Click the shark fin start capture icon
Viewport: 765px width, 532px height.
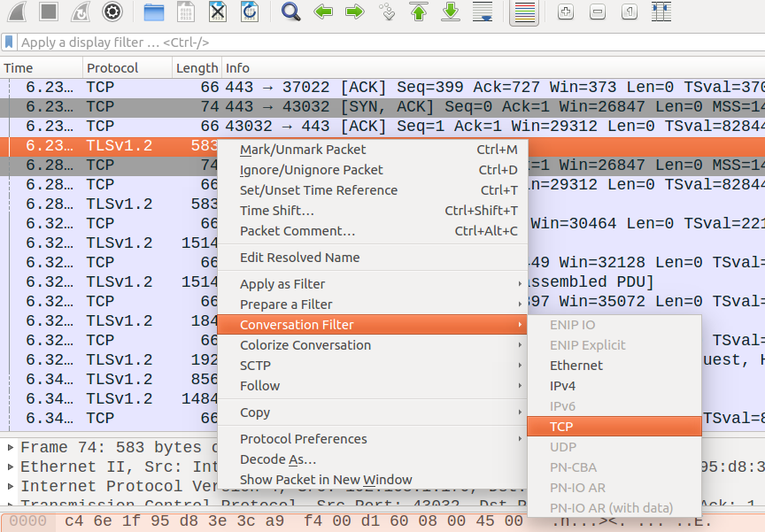pos(17,12)
